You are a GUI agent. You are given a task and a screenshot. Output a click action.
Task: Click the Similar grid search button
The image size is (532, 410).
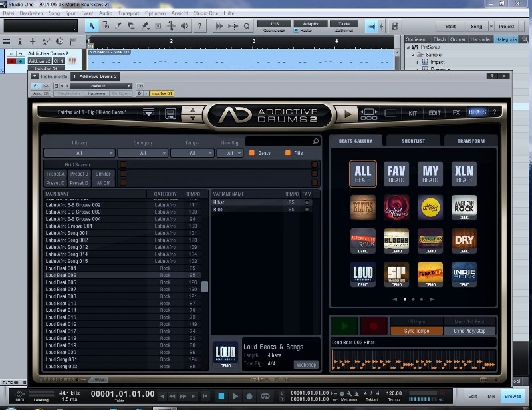(x=103, y=174)
